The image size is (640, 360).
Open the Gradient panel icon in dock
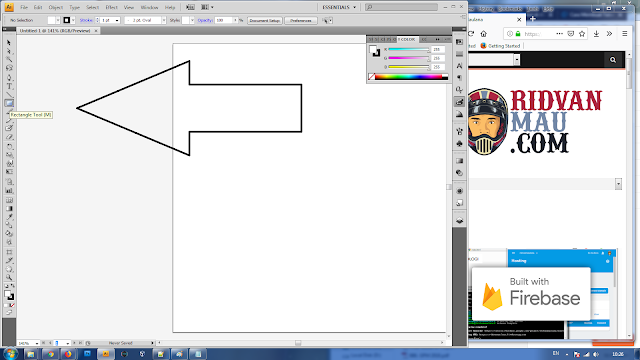460,161
